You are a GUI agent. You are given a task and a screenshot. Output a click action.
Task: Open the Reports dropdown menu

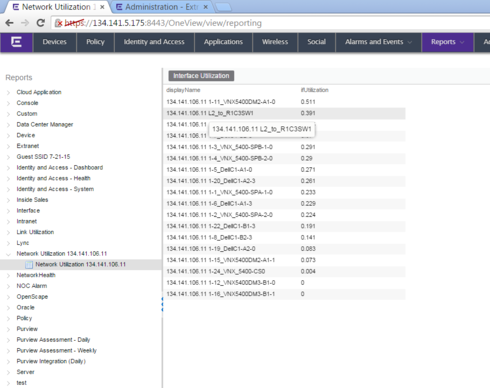coord(447,42)
